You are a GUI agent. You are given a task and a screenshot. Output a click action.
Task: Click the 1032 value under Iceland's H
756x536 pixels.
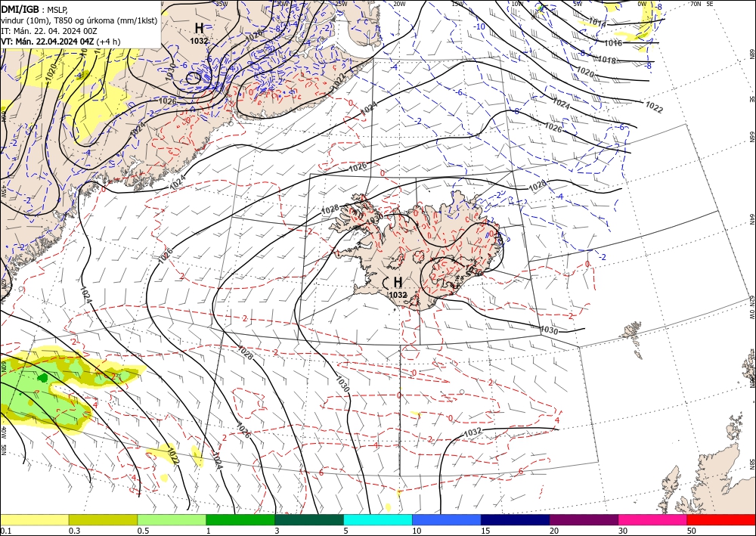click(x=398, y=295)
